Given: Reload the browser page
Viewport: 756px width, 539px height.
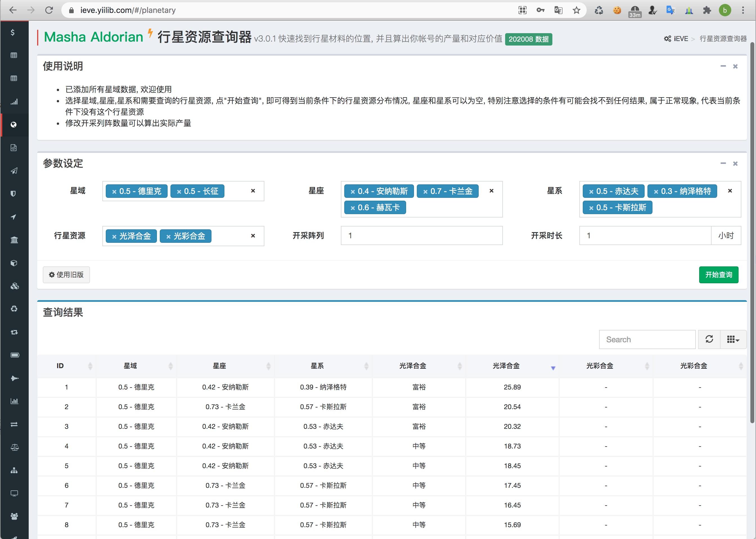Looking at the screenshot, I should coord(49,10).
